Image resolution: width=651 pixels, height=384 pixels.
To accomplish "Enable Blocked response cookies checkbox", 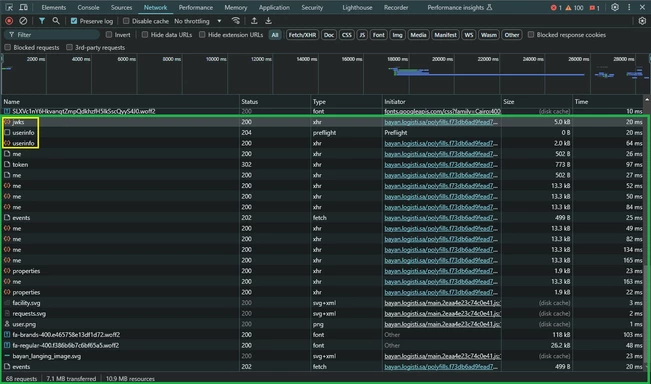I will 531,34.
